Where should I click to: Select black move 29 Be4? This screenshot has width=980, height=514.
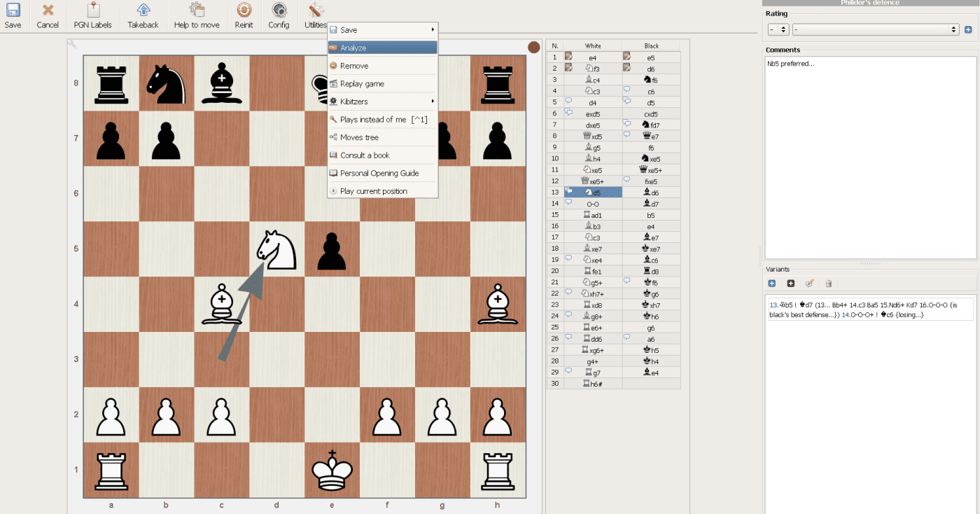(x=651, y=373)
